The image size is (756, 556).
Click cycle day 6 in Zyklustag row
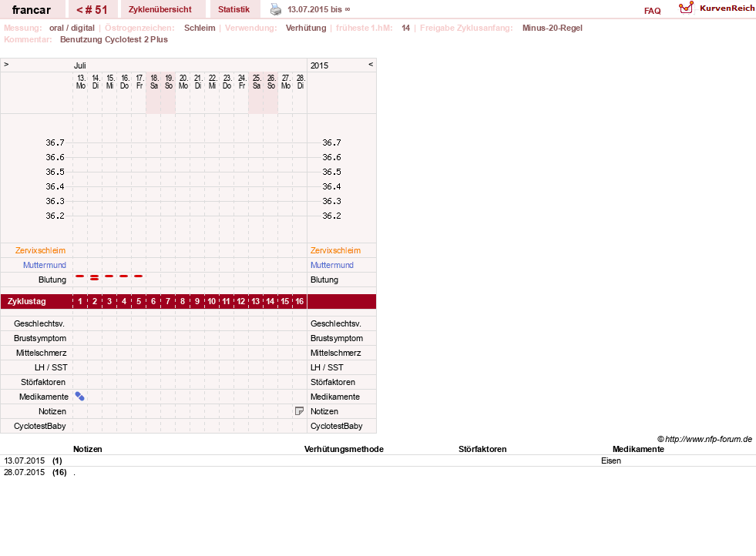[x=153, y=301]
